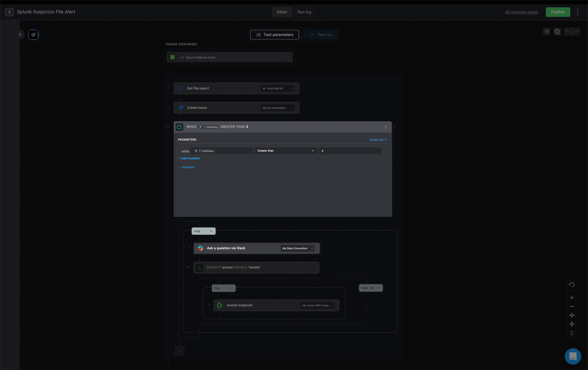Screen dimensions: 588x370
Task: Zoom out of the canvas
Action: (x=572, y=306)
